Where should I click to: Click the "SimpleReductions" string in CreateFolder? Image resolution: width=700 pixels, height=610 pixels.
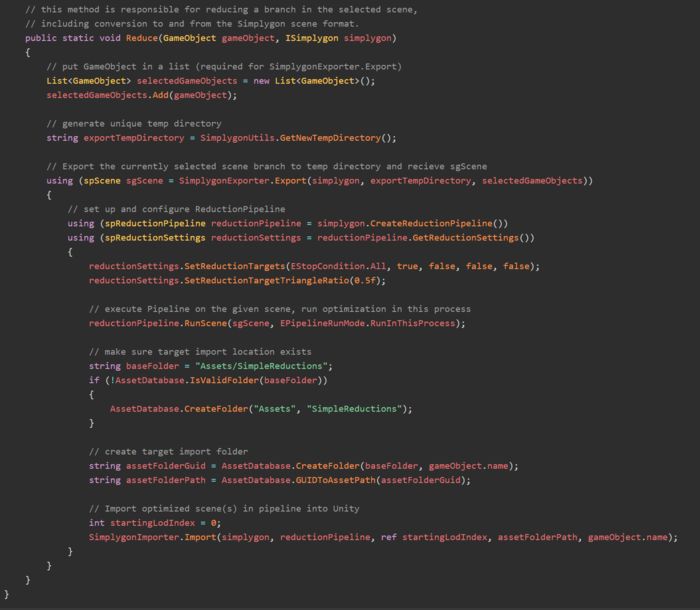[354, 409]
